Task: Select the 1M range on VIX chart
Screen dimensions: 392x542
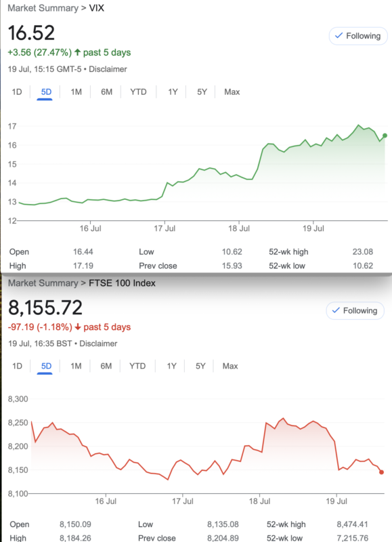Action: click(76, 92)
